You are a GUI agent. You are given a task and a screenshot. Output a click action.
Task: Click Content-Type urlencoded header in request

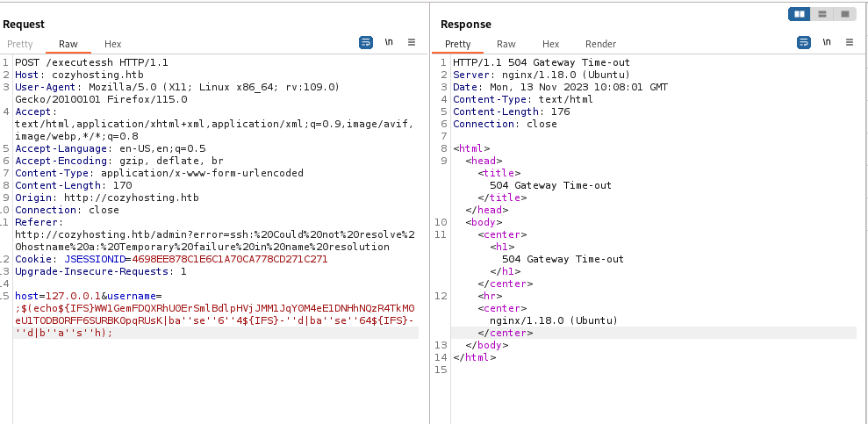click(x=160, y=173)
